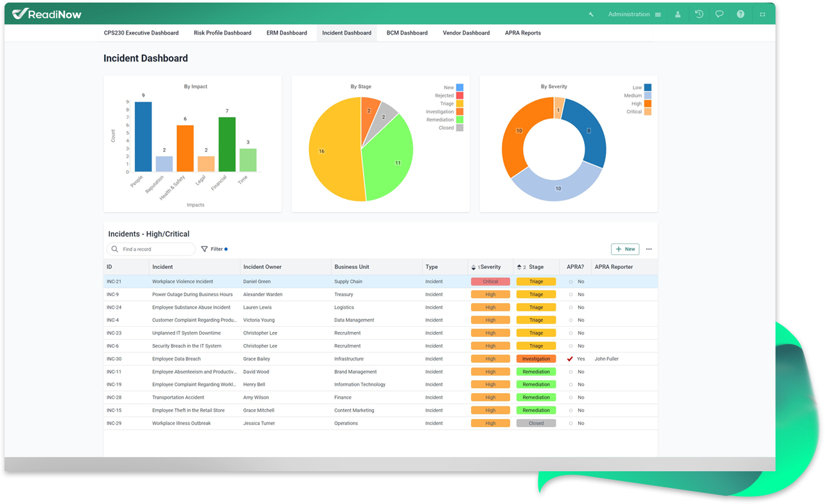Switch to BCM Dashboard tab
The height and width of the screenshot is (504, 825).
(407, 33)
